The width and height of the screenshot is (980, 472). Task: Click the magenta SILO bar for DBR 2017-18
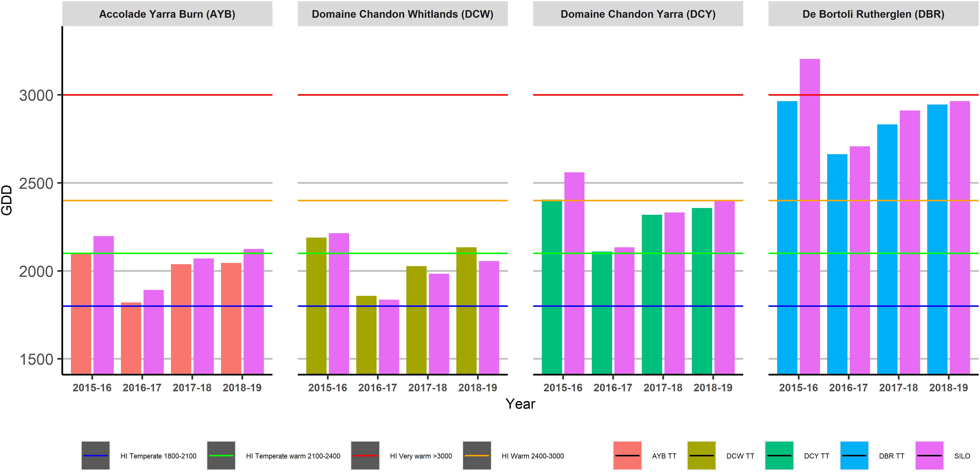(x=910, y=242)
